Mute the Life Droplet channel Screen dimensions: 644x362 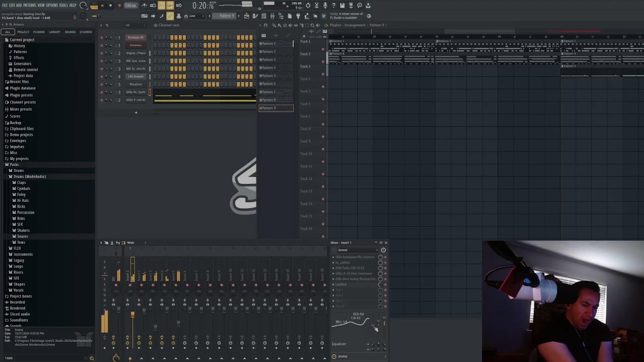pyautogui.click(x=102, y=76)
